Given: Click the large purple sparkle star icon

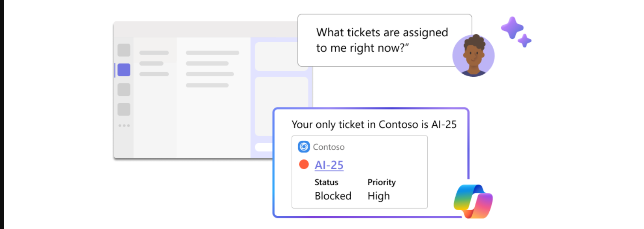Looking at the screenshot, I should pyautogui.click(x=512, y=28).
